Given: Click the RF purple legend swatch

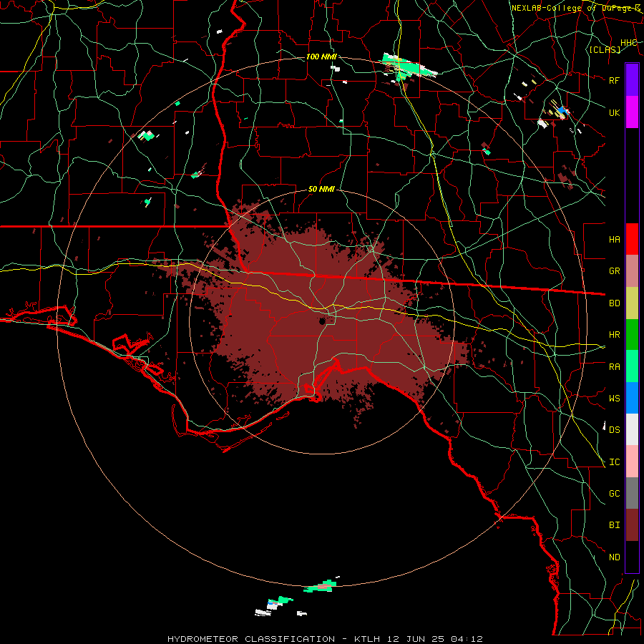Looking at the screenshot, I should pyautogui.click(x=632, y=80).
